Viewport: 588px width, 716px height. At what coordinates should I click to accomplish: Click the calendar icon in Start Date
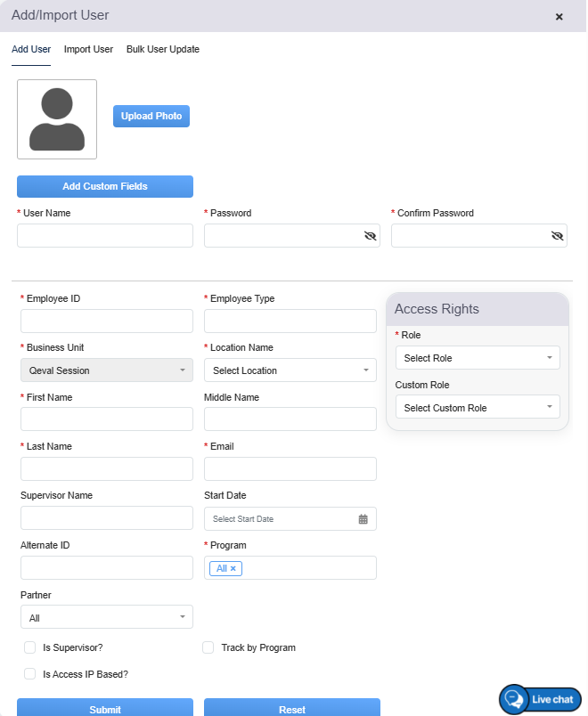pos(363,519)
